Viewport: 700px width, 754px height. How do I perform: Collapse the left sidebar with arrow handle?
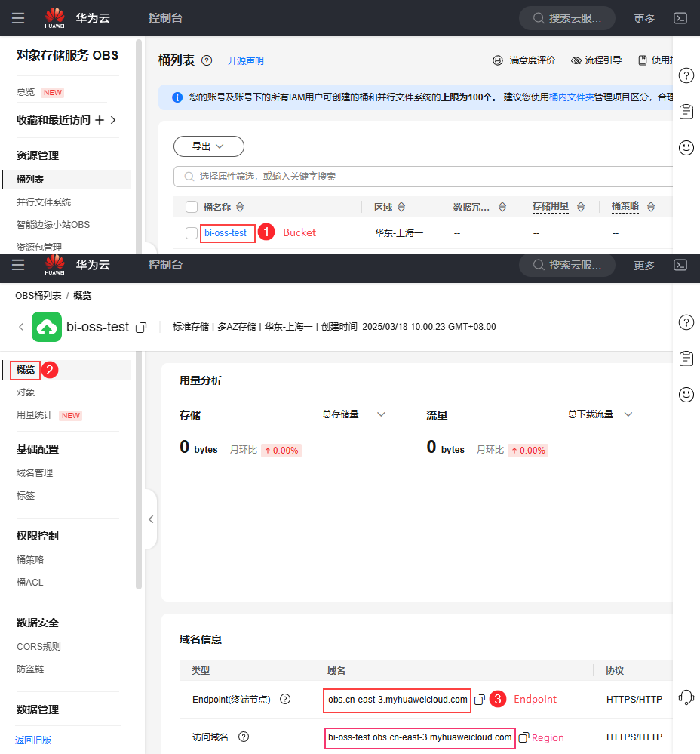click(x=151, y=519)
